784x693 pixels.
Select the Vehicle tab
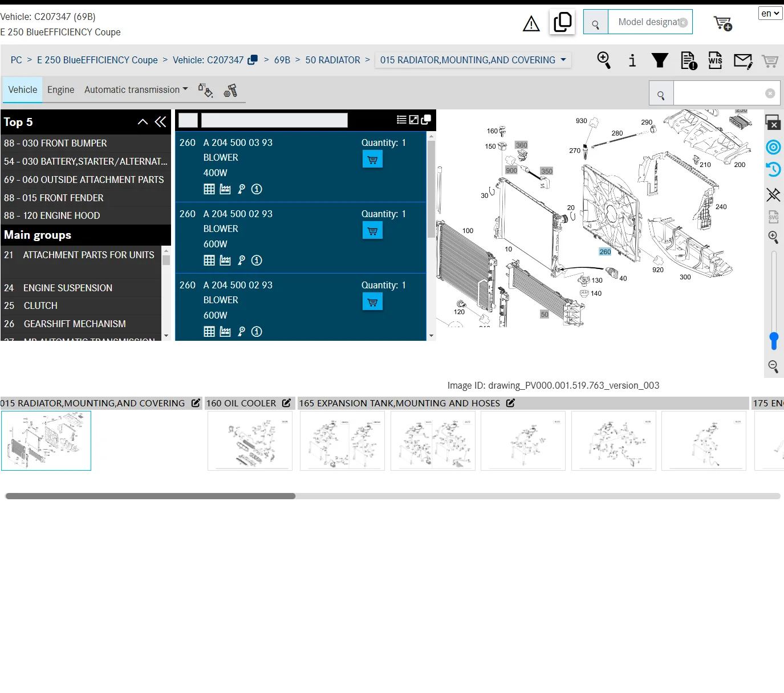coord(23,89)
